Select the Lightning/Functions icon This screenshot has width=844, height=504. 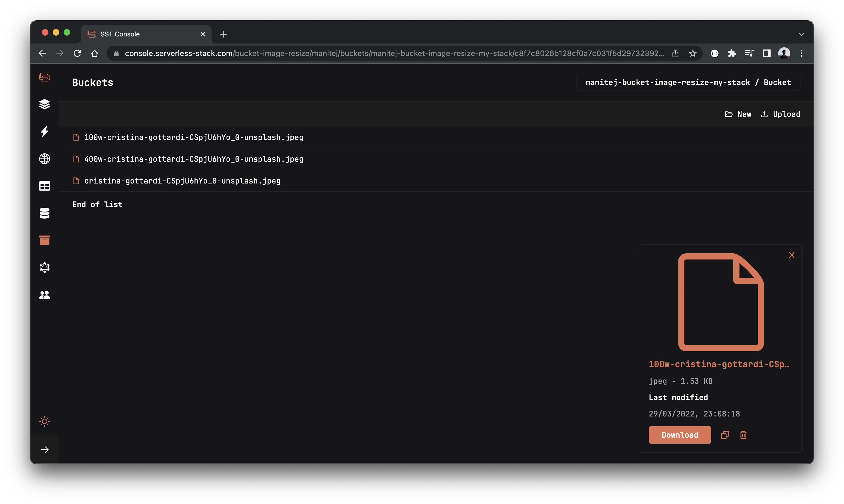[x=45, y=131]
